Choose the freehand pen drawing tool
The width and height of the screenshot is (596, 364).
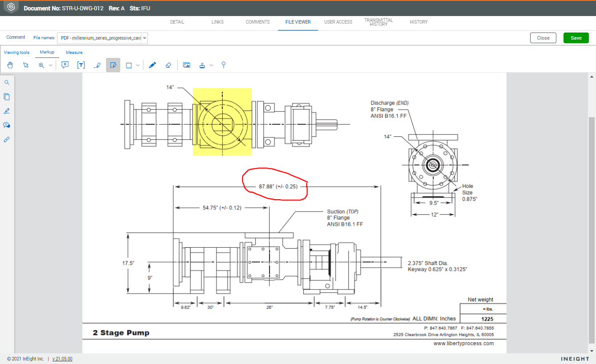(x=152, y=65)
